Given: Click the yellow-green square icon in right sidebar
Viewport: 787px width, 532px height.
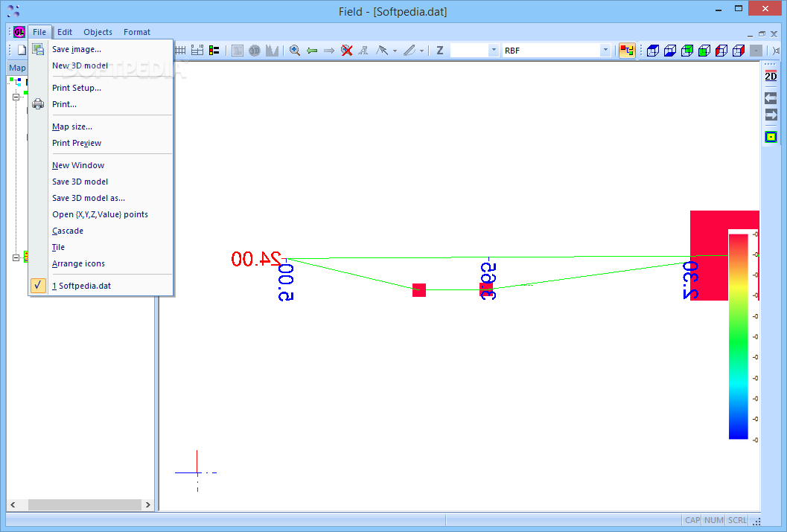Looking at the screenshot, I should (771, 136).
